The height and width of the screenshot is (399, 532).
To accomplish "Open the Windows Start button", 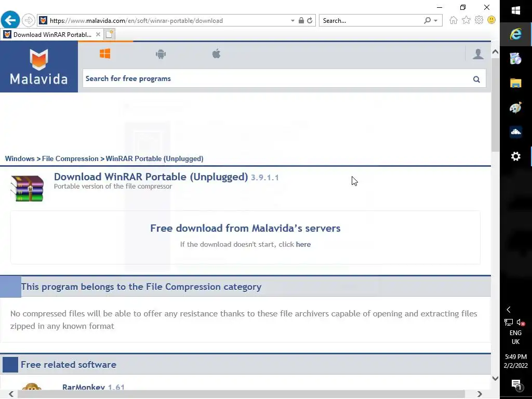I will tap(516, 10).
